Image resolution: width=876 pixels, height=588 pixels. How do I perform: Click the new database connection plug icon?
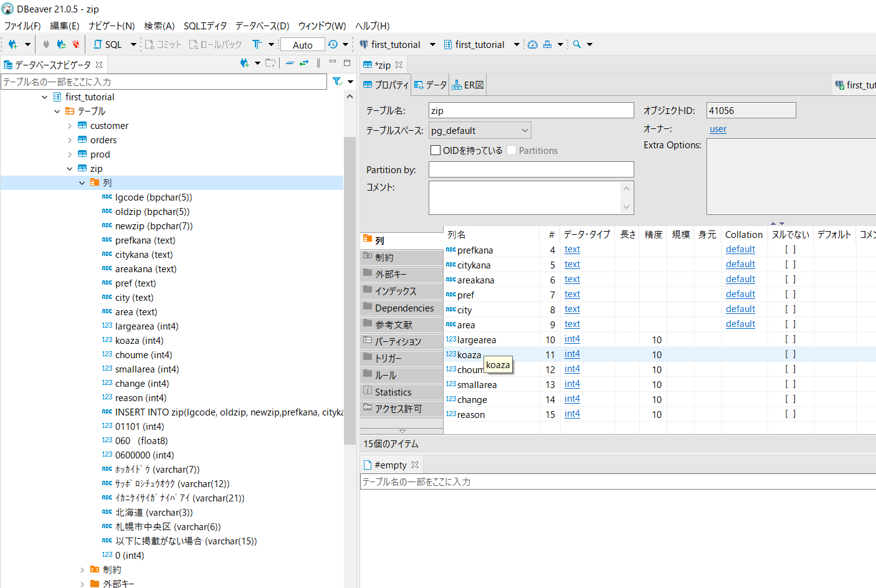(x=12, y=44)
